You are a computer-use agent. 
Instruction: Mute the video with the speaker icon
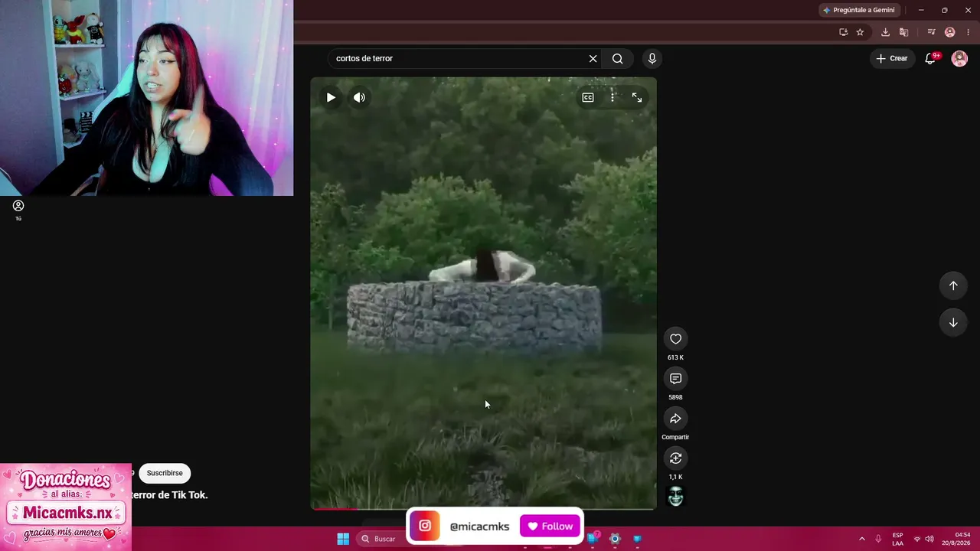tap(359, 97)
